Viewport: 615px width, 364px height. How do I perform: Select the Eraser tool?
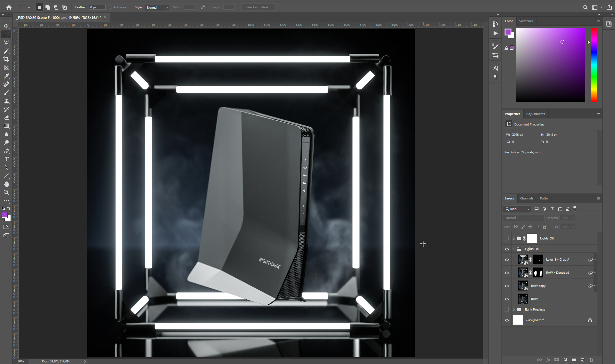[x=6, y=117]
